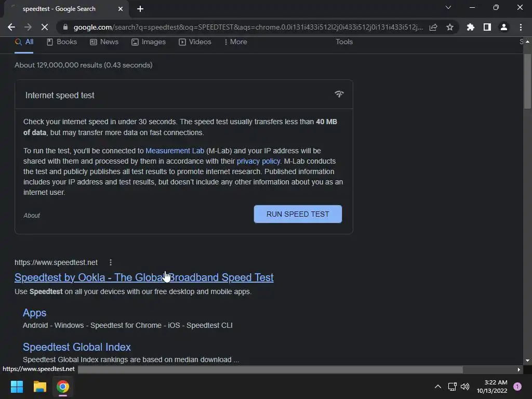
Task: Click the 'About 129,000,000 results' text
Action: 84,65
